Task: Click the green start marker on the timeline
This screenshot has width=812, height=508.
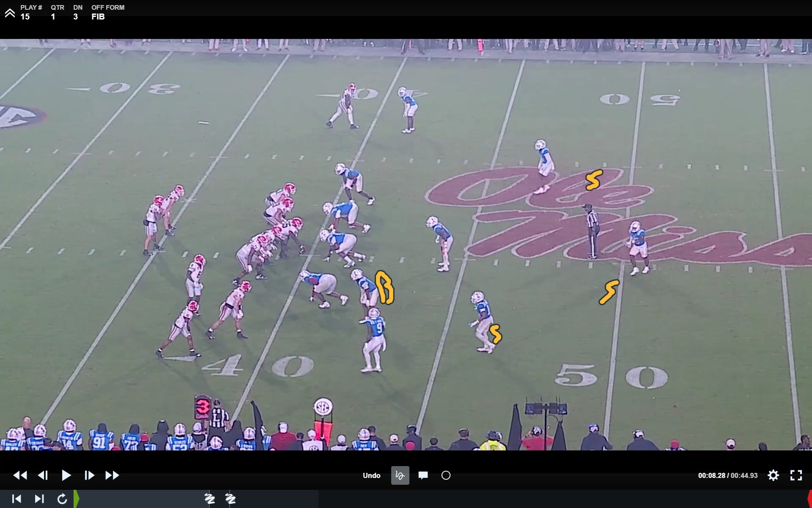Action: click(76, 499)
